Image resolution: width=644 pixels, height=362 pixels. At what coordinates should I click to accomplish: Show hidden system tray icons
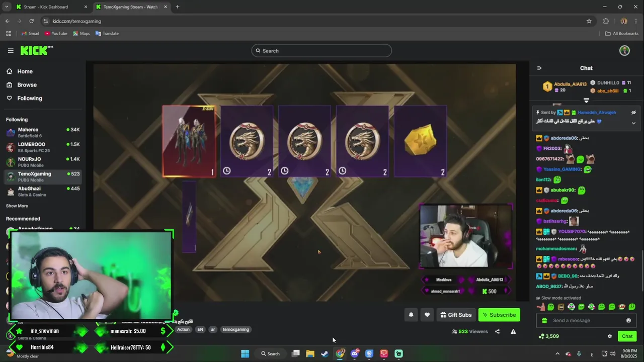[557, 353]
